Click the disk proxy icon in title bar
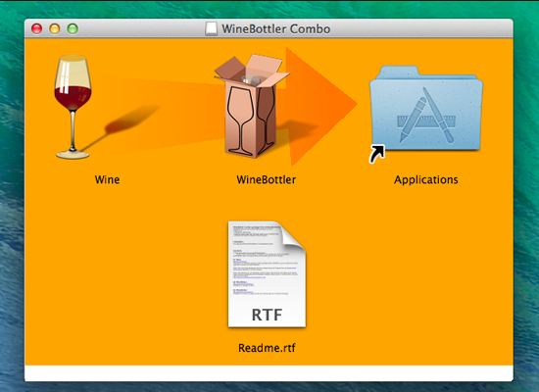The width and height of the screenshot is (539, 392). click(212, 28)
